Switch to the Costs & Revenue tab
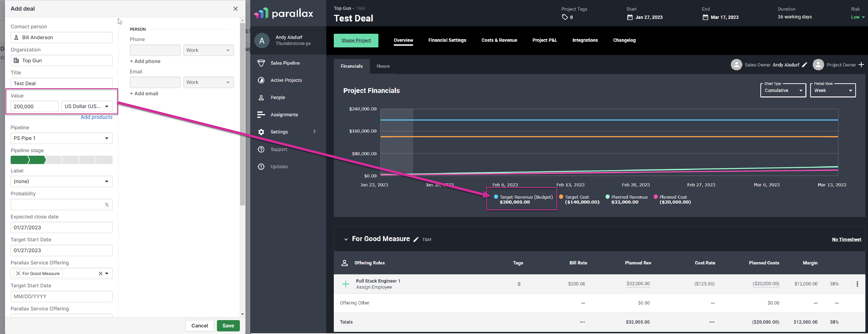Screen dimensions: 868x334 pos(499,40)
